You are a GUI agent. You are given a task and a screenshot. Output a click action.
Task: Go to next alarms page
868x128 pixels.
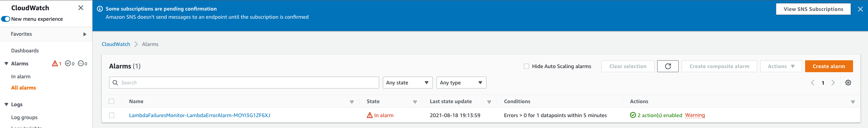[833, 83]
